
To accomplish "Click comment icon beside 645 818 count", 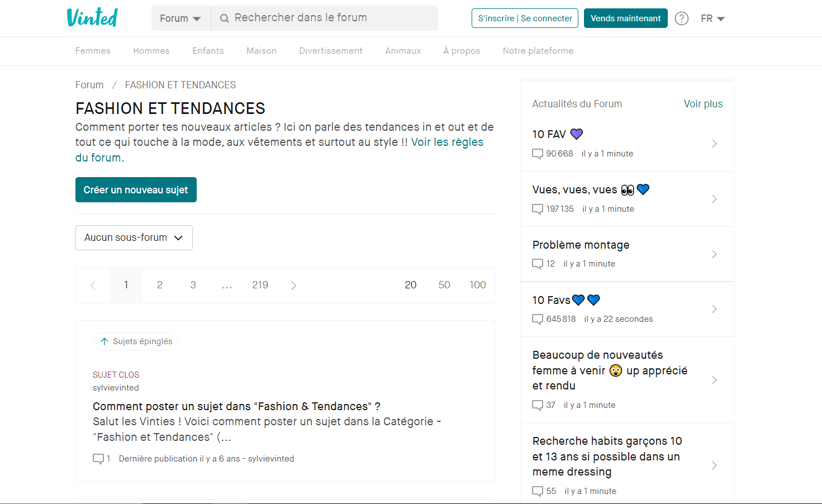I will 538,319.
